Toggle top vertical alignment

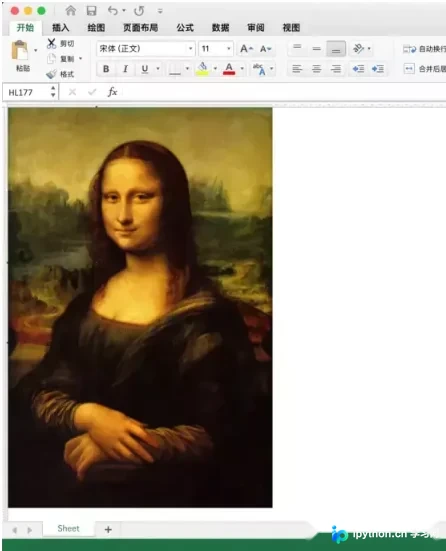297,48
